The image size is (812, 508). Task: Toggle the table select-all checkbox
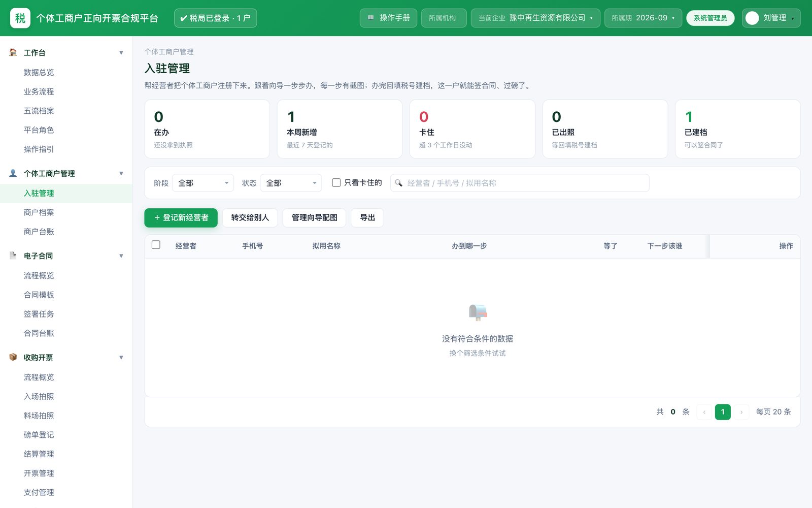pyautogui.click(x=156, y=245)
